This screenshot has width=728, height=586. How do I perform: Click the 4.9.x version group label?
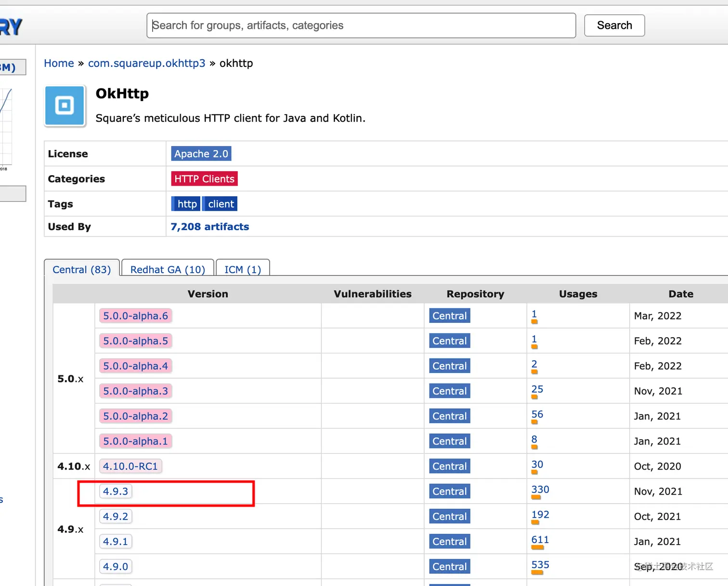pyautogui.click(x=70, y=529)
